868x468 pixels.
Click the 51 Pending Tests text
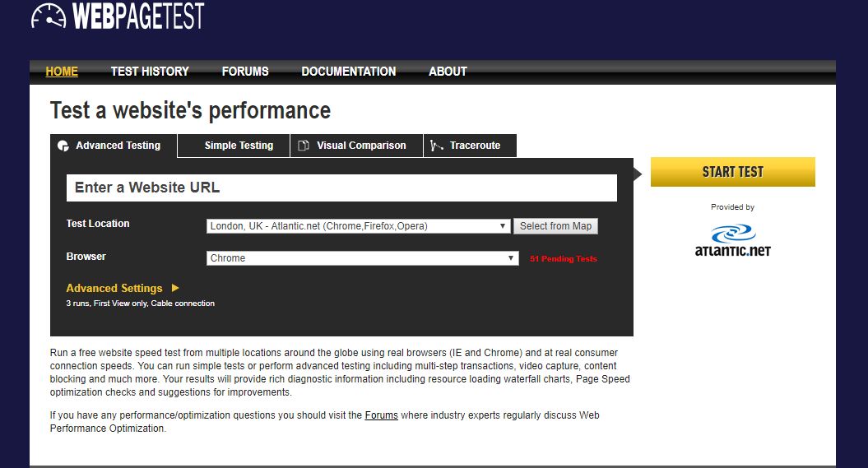pyautogui.click(x=564, y=259)
